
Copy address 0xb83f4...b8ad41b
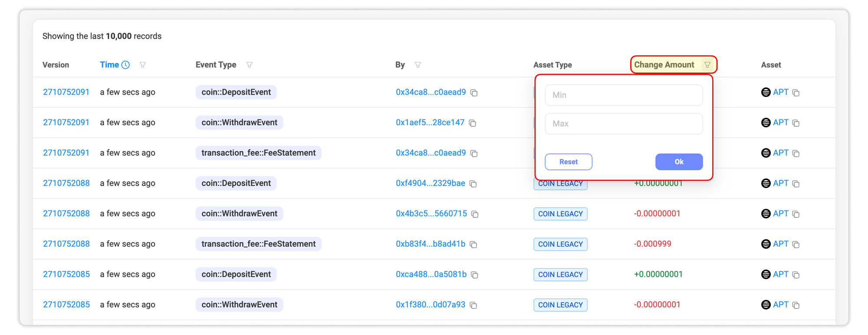pos(473,245)
